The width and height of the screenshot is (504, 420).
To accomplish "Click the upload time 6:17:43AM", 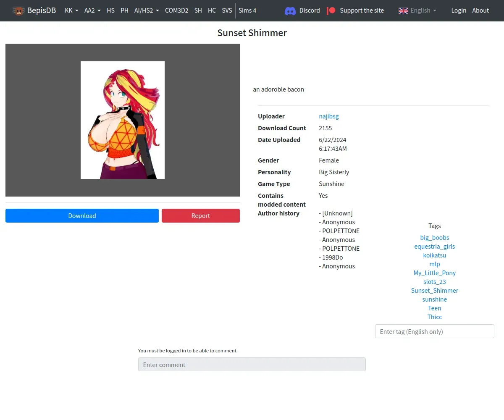I will coord(333,149).
